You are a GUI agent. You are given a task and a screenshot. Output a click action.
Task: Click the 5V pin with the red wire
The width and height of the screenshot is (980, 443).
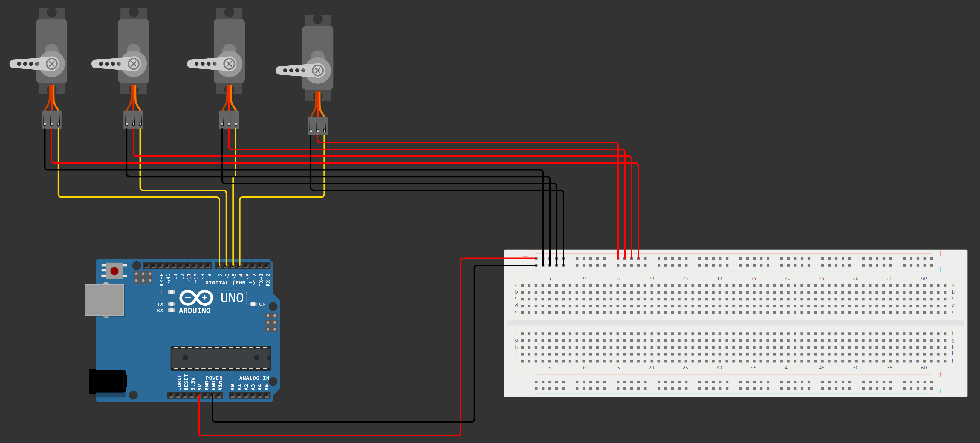(x=199, y=395)
